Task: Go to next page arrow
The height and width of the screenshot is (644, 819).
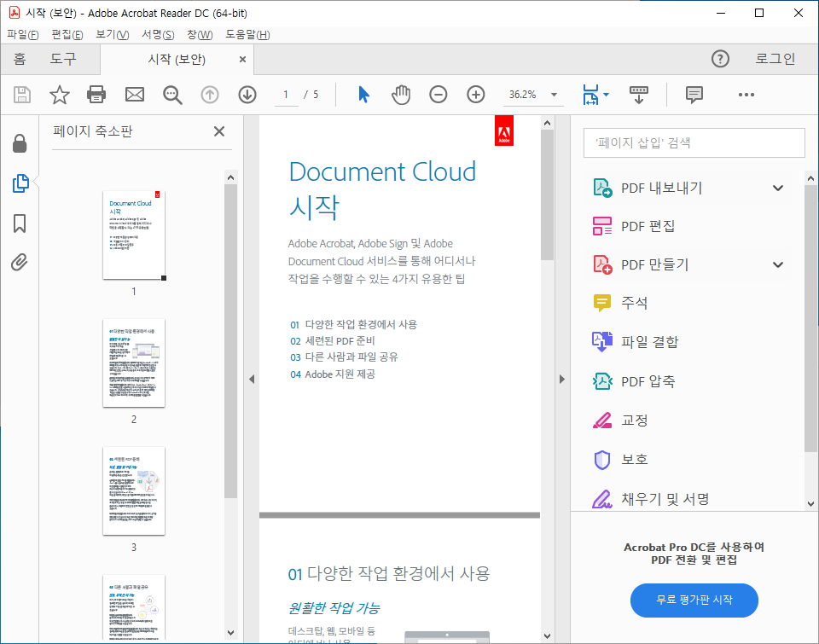Action: coord(247,95)
